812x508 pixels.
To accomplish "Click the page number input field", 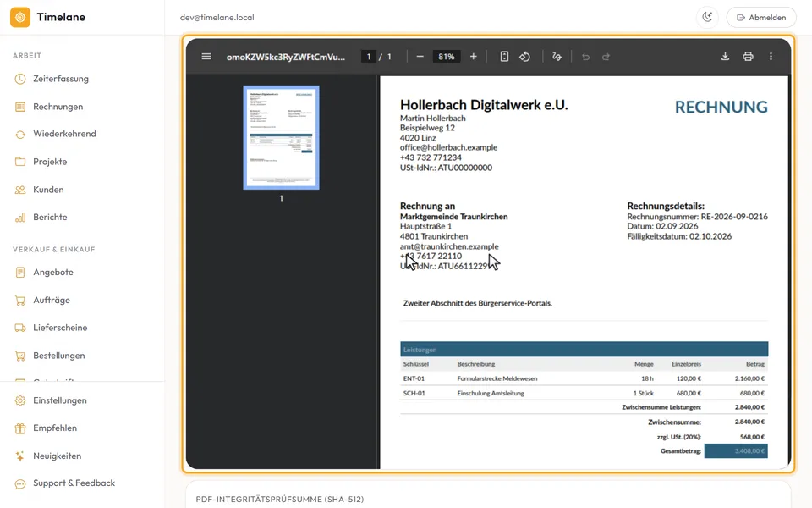I will coord(369,57).
